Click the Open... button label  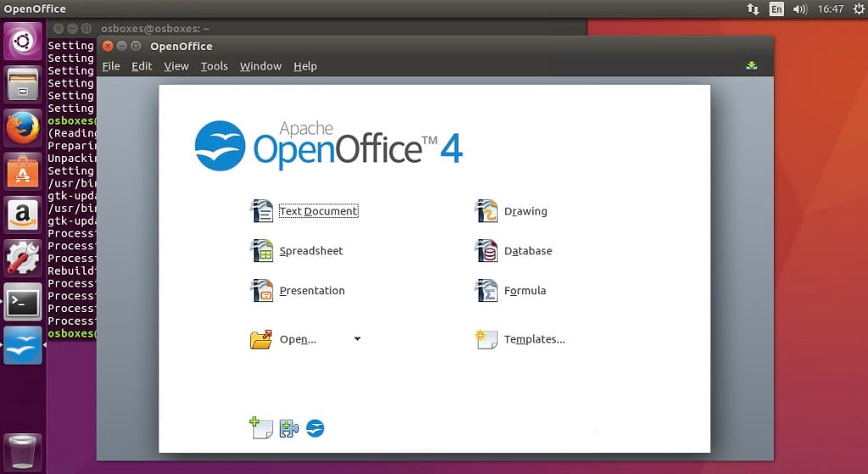coord(298,339)
